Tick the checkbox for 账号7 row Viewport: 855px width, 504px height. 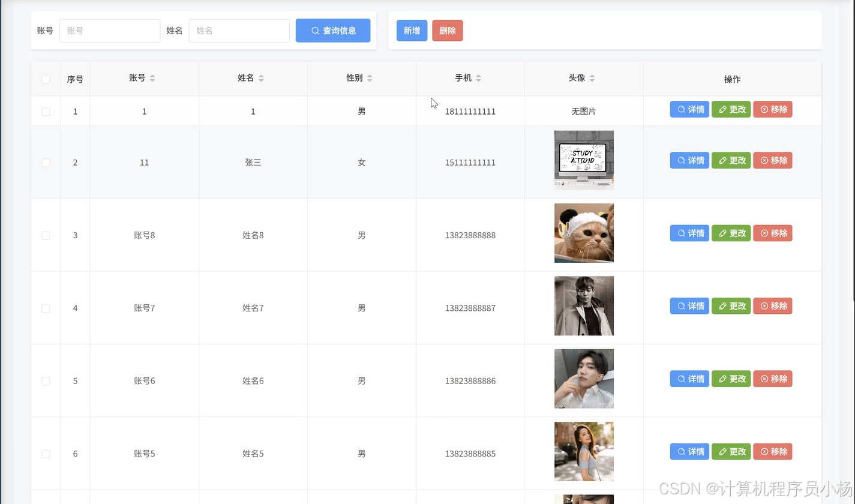tap(46, 308)
